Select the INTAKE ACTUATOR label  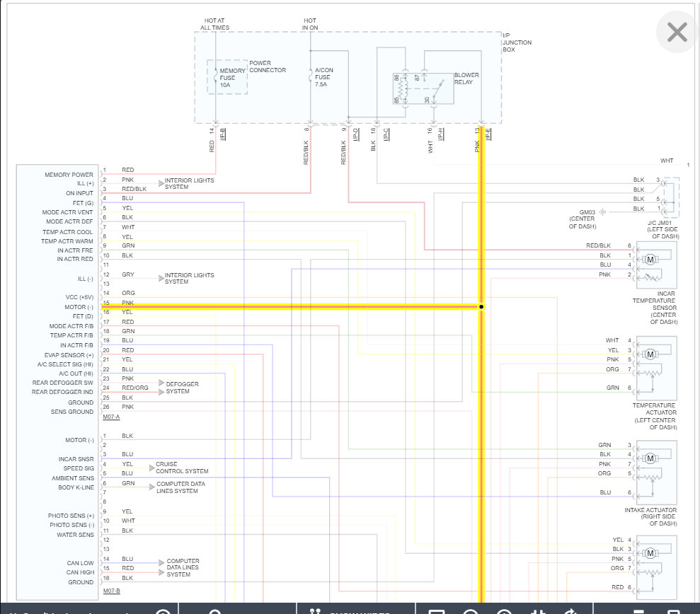tap(651, 516)
